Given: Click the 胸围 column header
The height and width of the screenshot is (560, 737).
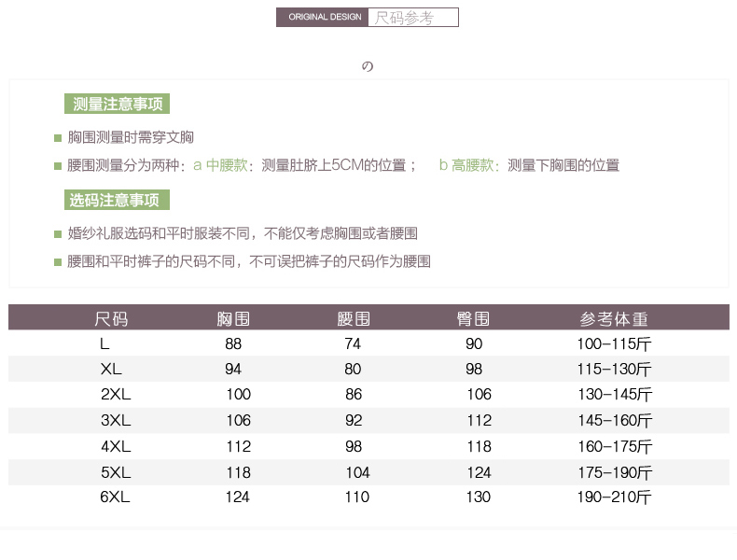Looking at the screenshot, I should [x=233, y=319].
